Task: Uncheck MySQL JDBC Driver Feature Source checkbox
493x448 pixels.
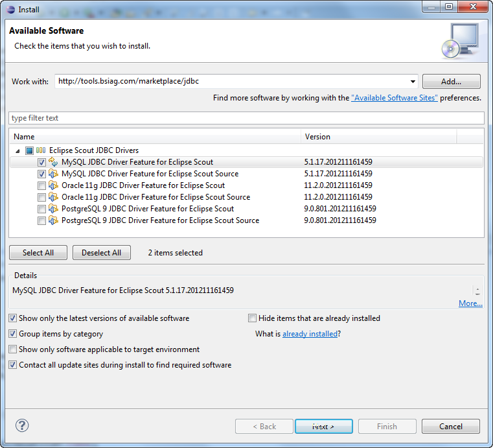Action: click(x=41, y=174)
